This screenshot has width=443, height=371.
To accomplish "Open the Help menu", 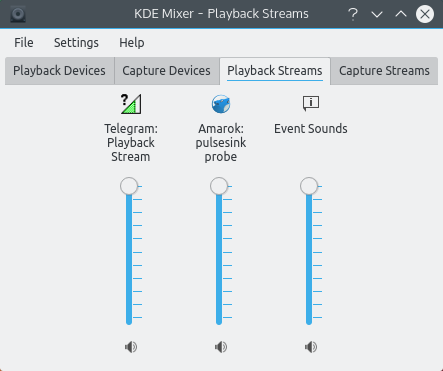I will pyautogui.click(x=132, y=43).
